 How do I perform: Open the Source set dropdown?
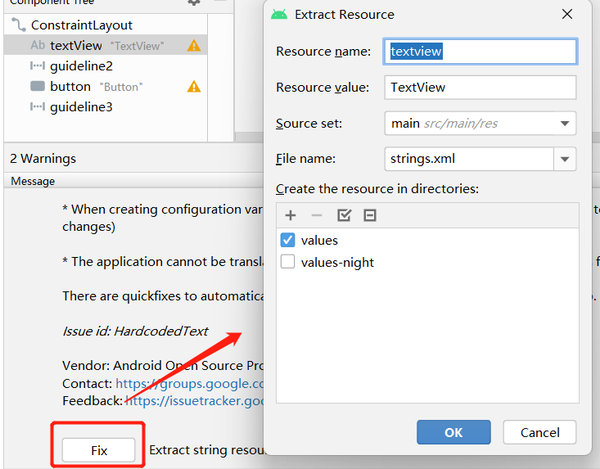[x=480, y=123]
